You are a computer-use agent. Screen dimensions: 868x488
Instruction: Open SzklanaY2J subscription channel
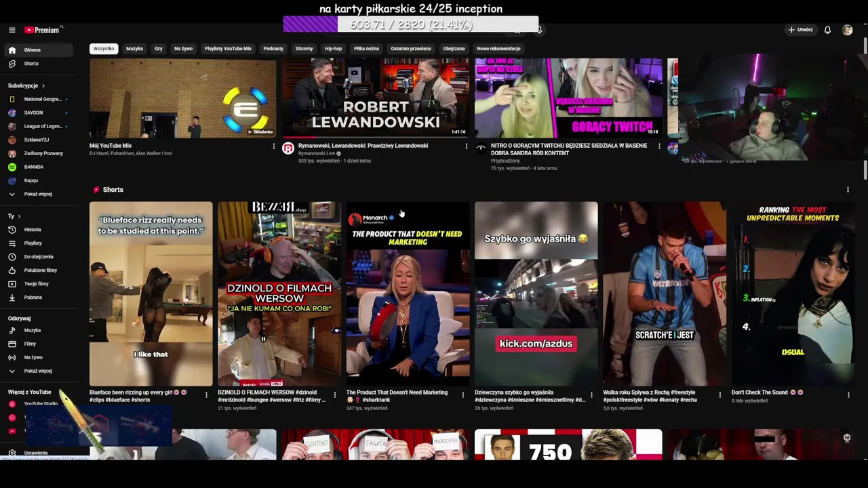[40, 140]
